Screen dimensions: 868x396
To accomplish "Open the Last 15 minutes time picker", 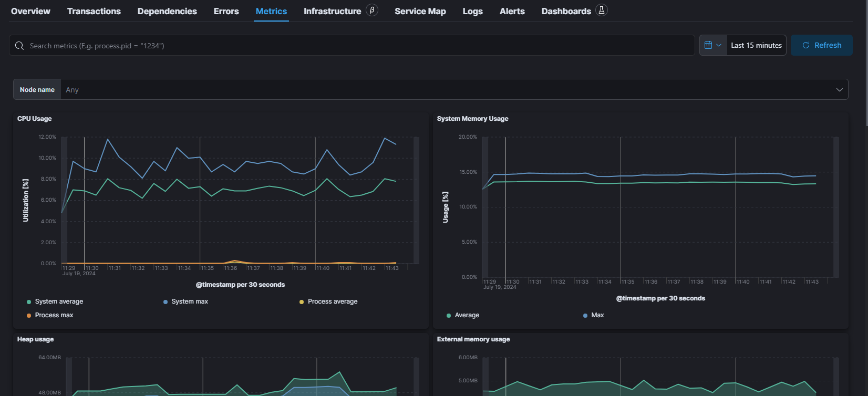I will (756, 45).
